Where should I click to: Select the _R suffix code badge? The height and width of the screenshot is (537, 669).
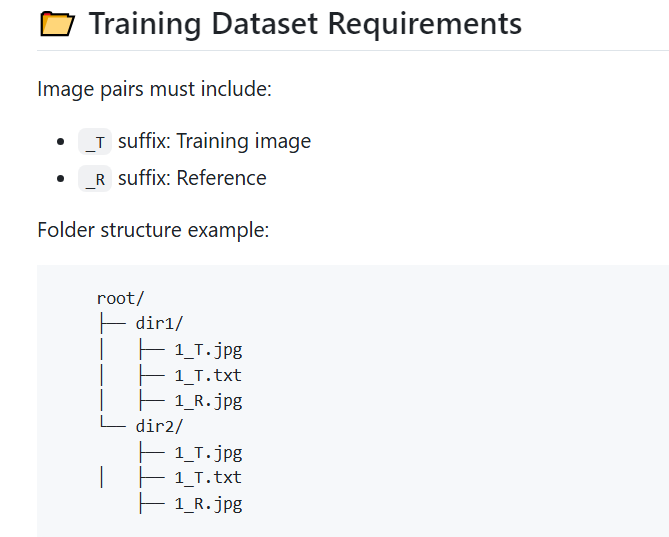coord(95,179)
